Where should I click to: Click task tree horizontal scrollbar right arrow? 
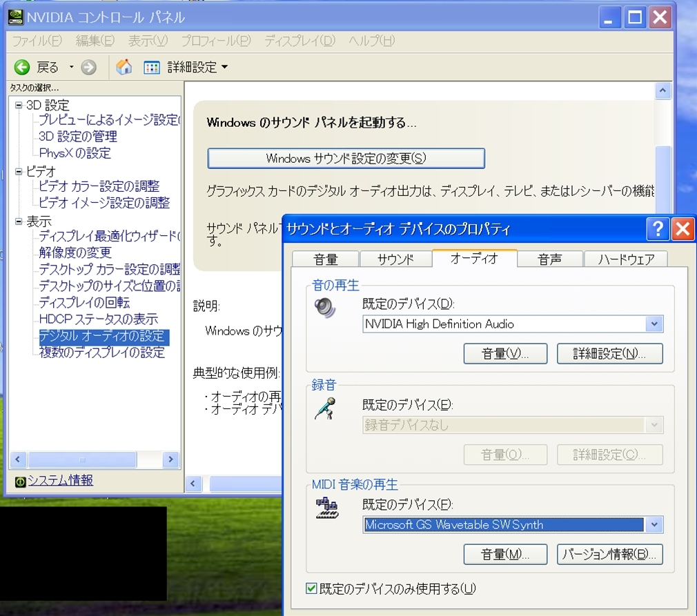[x=170, y=459]
